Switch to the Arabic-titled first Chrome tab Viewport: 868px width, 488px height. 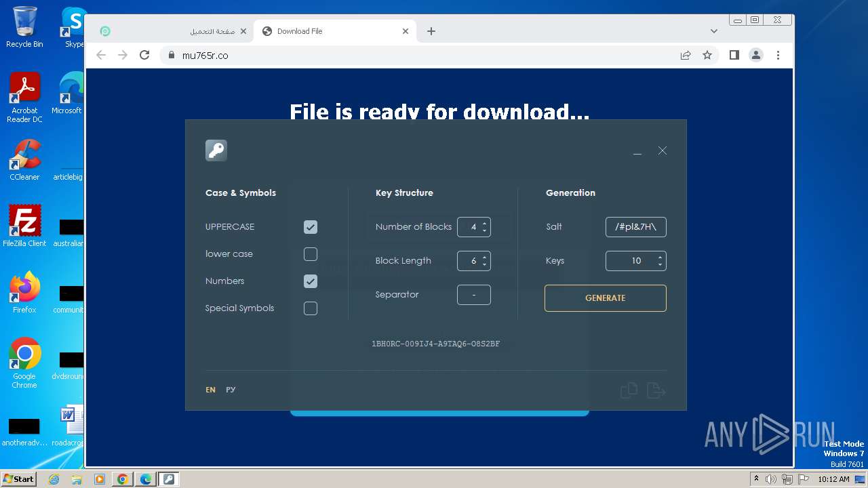coord(173,31)
